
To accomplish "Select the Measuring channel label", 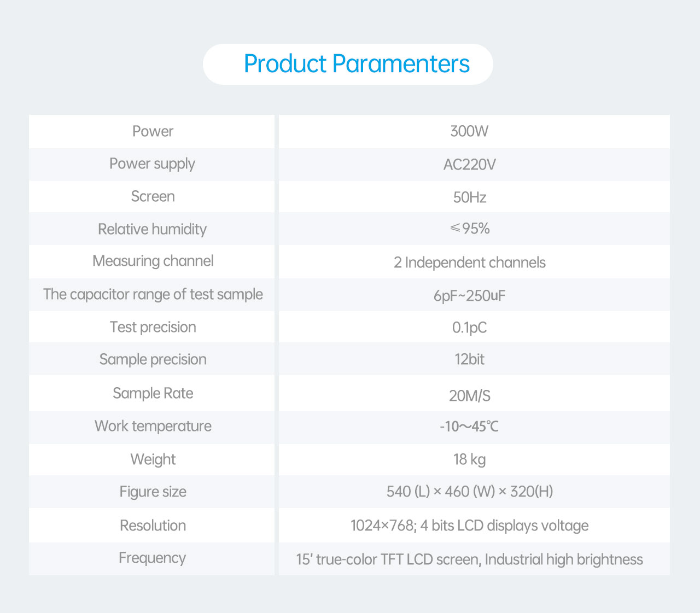I will (x=153, y=261).
